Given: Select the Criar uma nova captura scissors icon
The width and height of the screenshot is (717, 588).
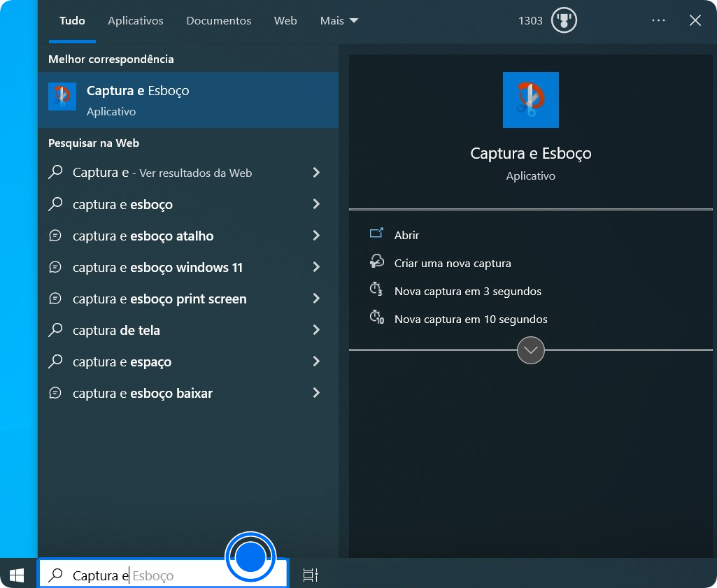Looking at the screenshot, I should 377,261.
